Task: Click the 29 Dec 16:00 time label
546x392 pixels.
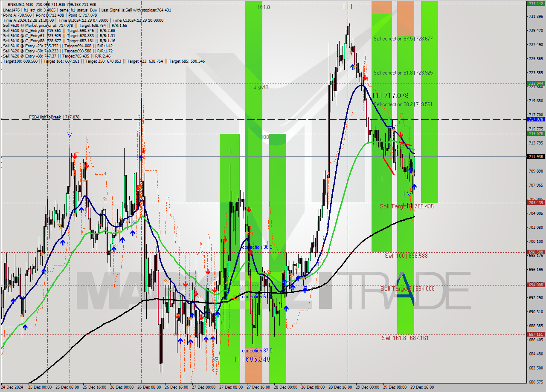Action: click(422, 387)
